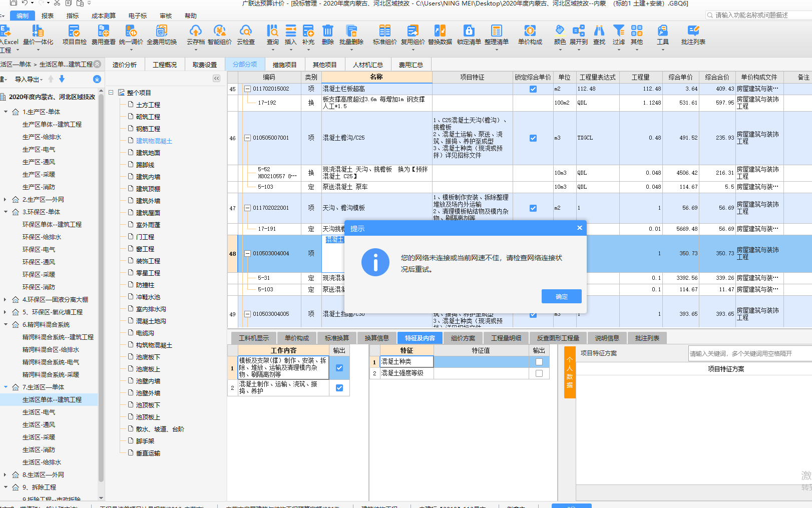Open 云存档 cloud archive
The image size is (812, 508).
(x=196, y=35)
